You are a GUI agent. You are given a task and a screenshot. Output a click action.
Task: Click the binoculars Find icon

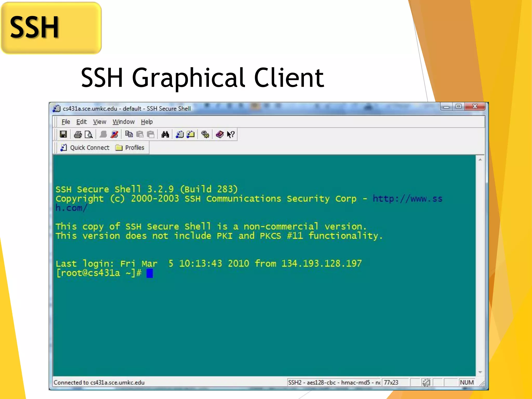coord(165,134)
